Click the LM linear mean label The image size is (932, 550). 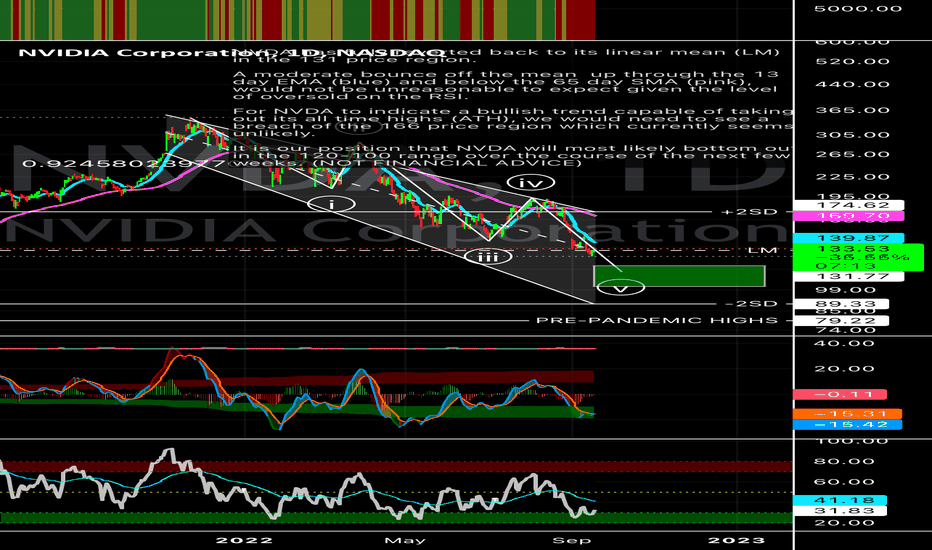[x=763, y=250]
